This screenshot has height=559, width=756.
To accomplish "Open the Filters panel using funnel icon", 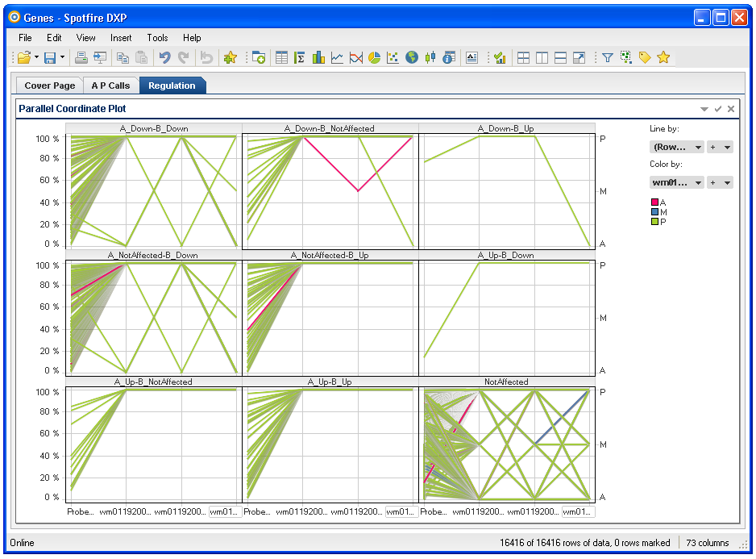I will click(x=608, y=57).
